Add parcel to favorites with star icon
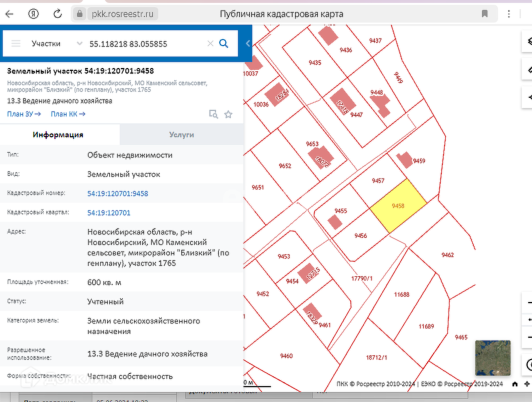The height and width of the screenshot is (402, 532). [x=229, y=114]
